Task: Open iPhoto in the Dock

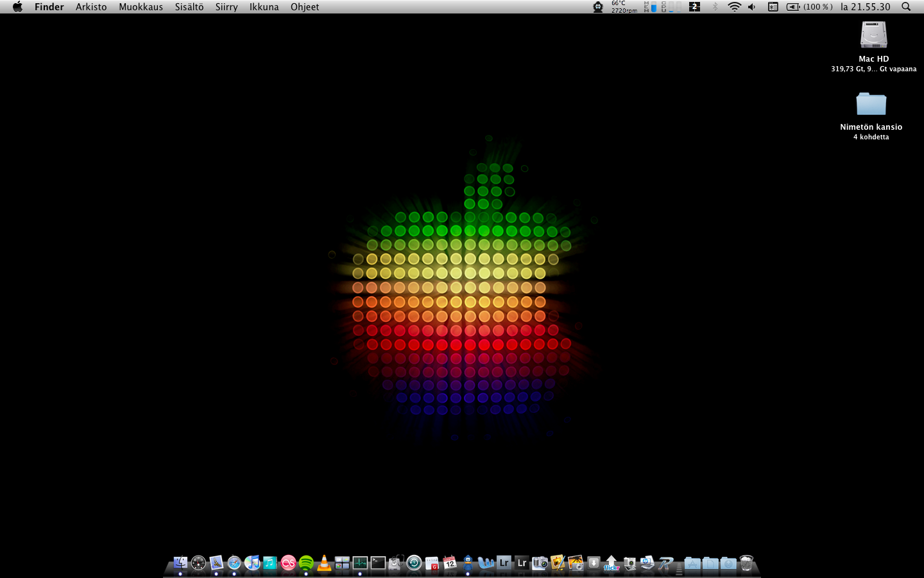Action: [x=576, y=563]
